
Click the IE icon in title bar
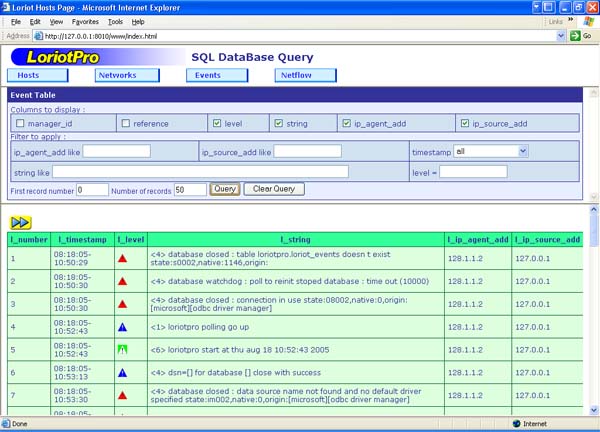point(5,7)
